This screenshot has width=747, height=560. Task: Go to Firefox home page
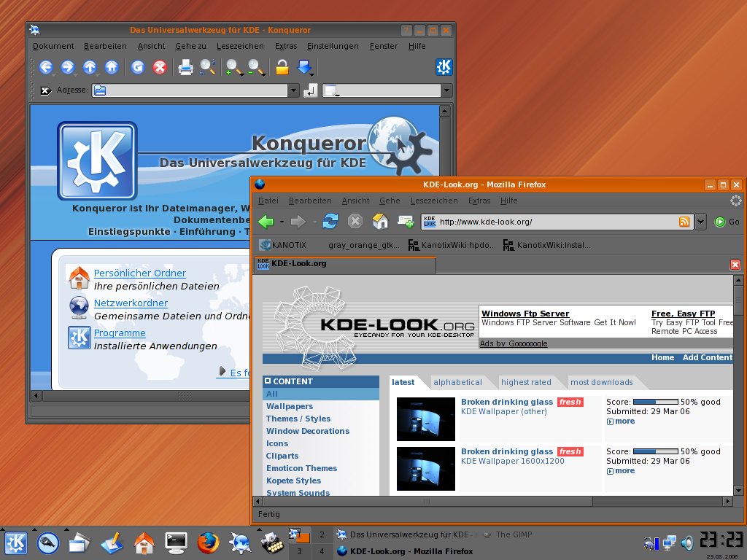pyautogui.click(x=380, y=222)
